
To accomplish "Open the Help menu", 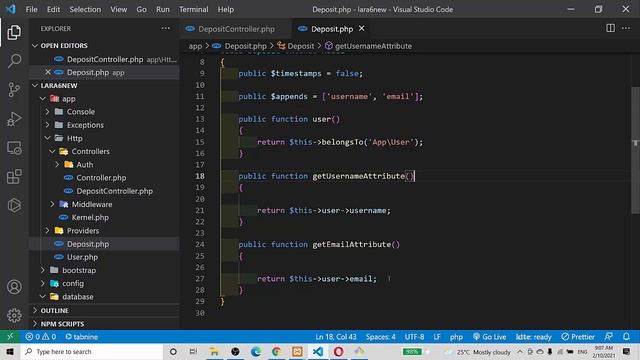I will pyautogui.click(x=226, y=9).
